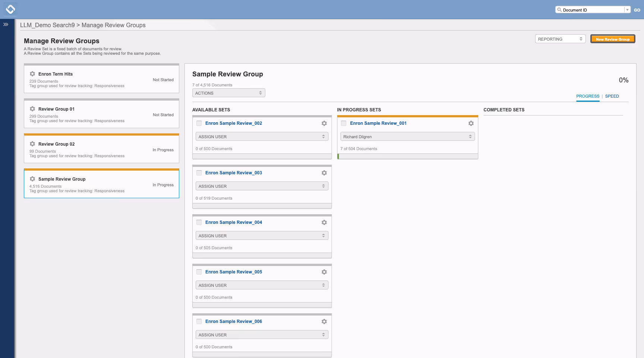Click the '0 of 505 Documents' text

(214, 248)
